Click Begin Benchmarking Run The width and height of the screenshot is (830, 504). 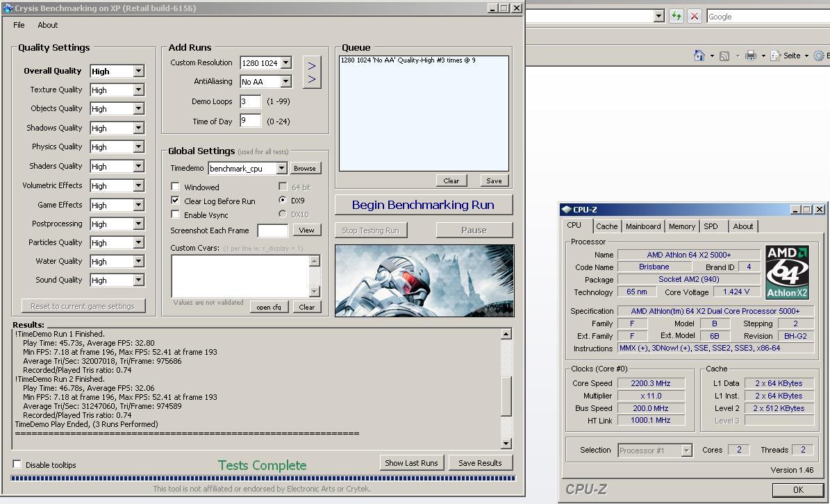click(424, 205)
